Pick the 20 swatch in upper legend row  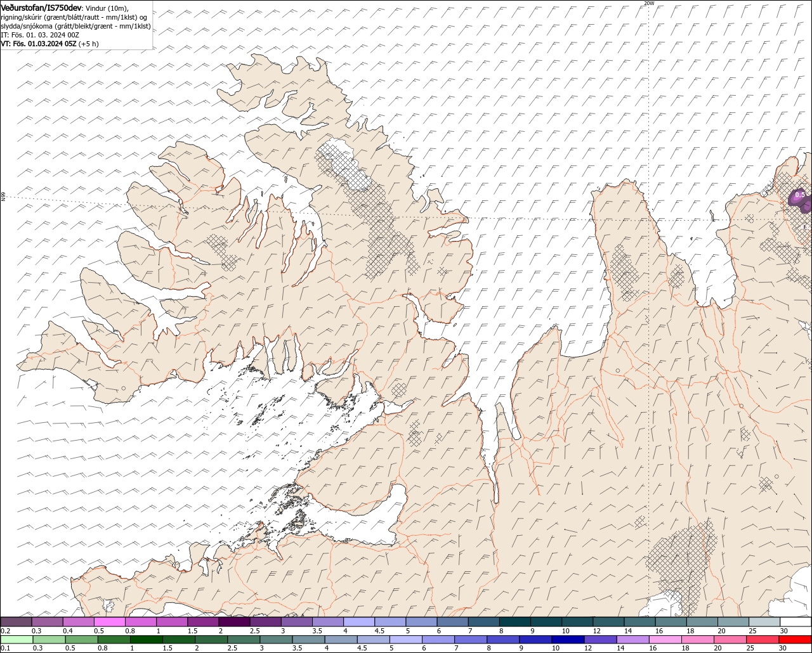733,622
